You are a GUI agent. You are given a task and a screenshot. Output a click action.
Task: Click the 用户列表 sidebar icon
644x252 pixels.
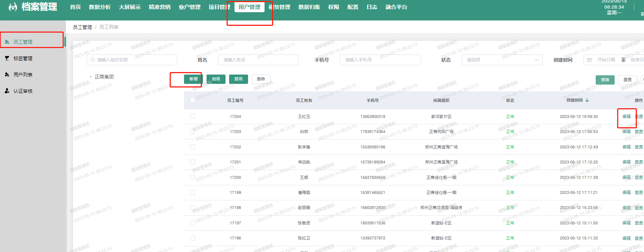tap(7, 75)
